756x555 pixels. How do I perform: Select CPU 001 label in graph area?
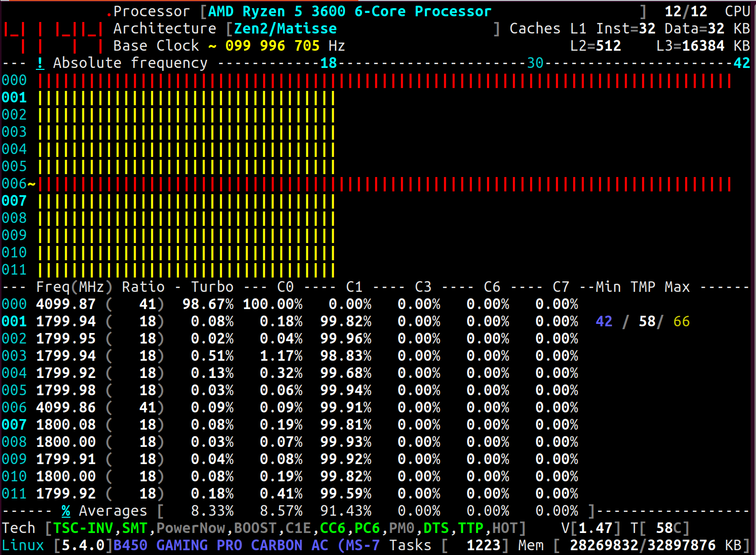click(x=14, y=98)
